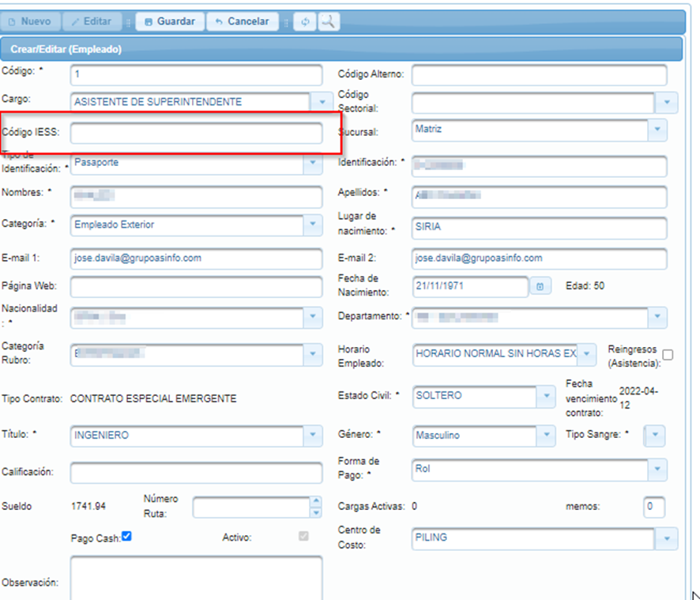Expand the Centro de Costo dropdown
Image resolution: width=700 pixels, height=600 pixels.
pos(667,539)
